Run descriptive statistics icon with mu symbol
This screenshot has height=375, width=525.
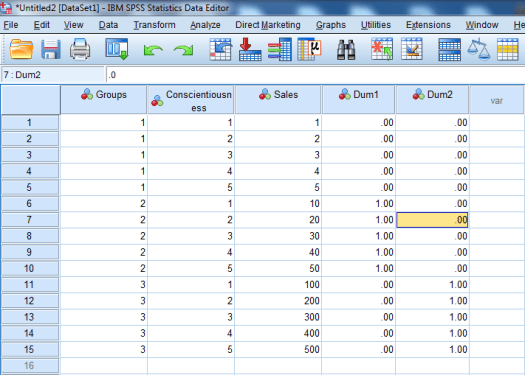(x=309, y=49)
